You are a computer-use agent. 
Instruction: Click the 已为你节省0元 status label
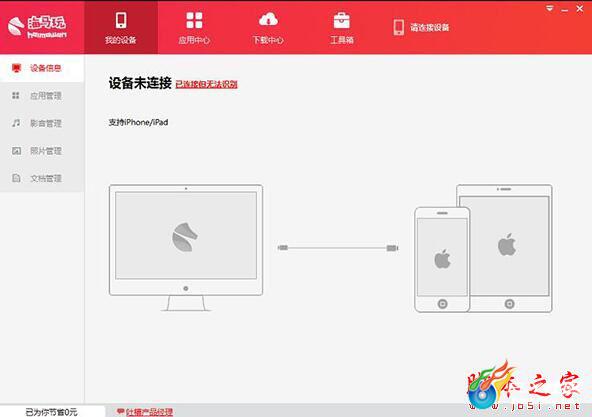[52, 412]
